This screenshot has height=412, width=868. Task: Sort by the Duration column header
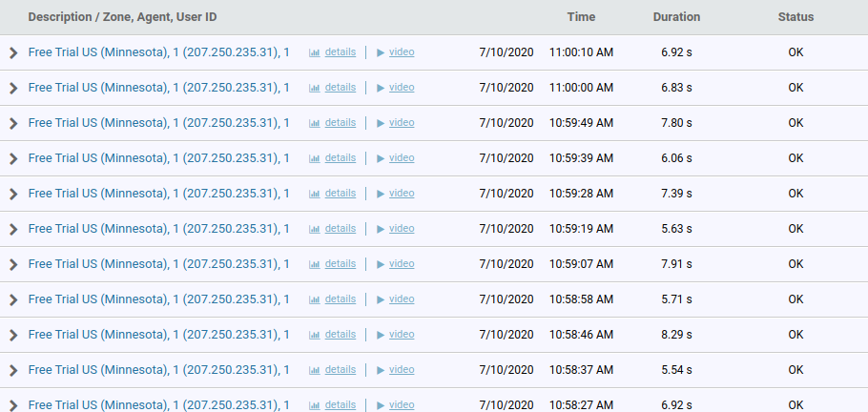point(676,17)
